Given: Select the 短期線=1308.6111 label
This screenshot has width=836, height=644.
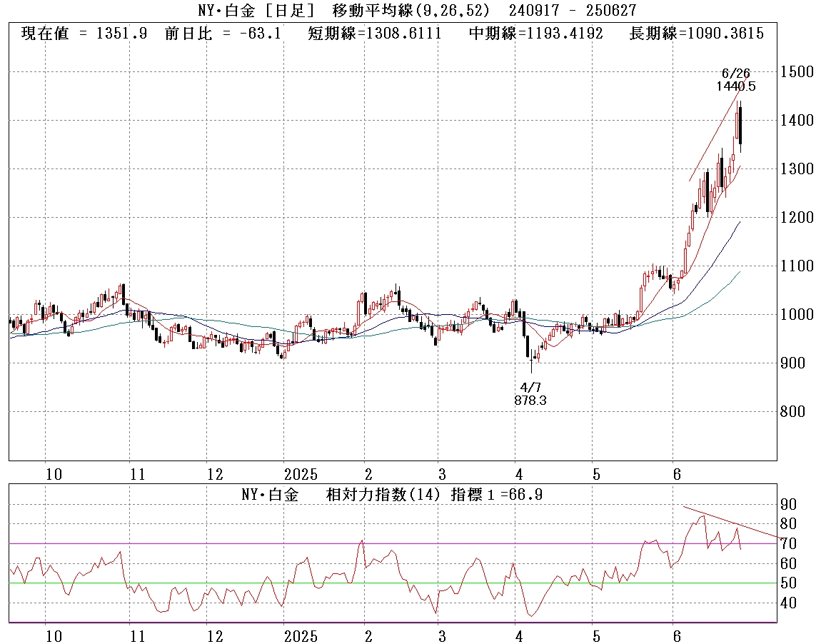Looking at the screenshot, I should click(x=374, y=34).
